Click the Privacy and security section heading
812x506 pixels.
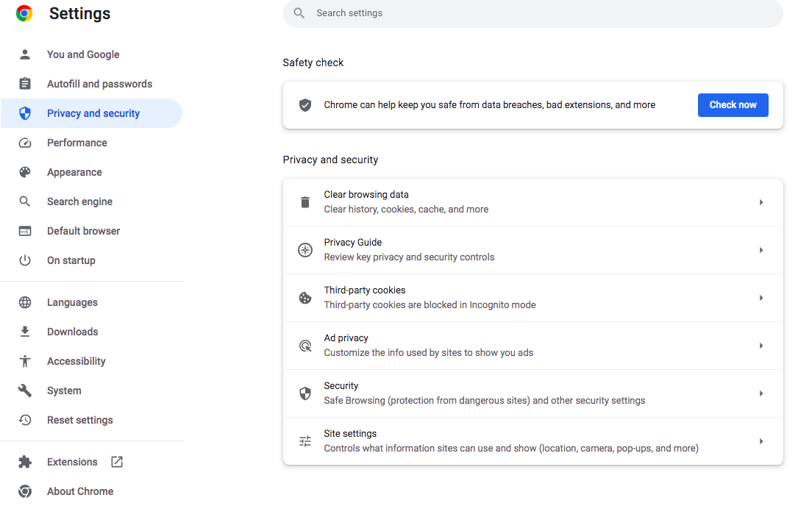(x=330, y=160)
